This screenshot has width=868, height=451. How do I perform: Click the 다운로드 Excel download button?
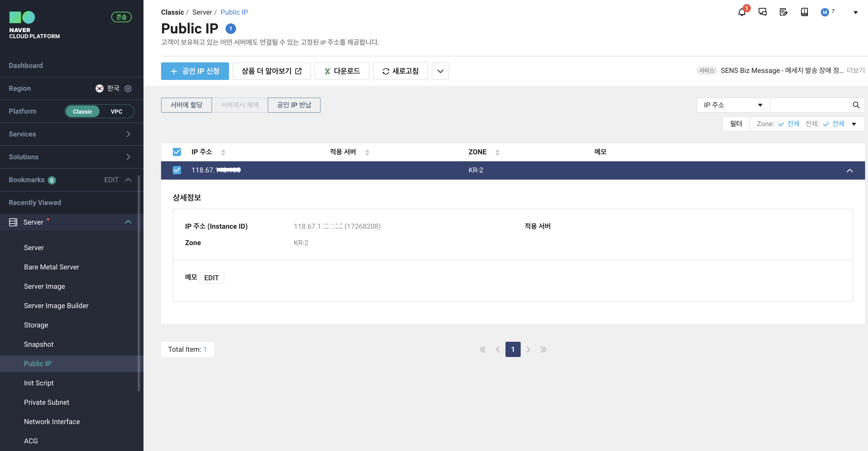tap(342, 71)
